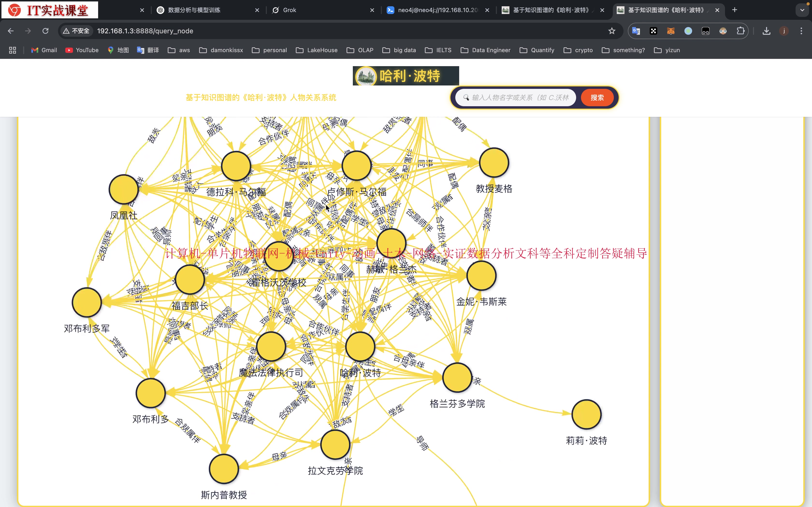Switch to the neo4j browser tab
This screenshot has width=812, height=507.
click(x=437, y=10)
